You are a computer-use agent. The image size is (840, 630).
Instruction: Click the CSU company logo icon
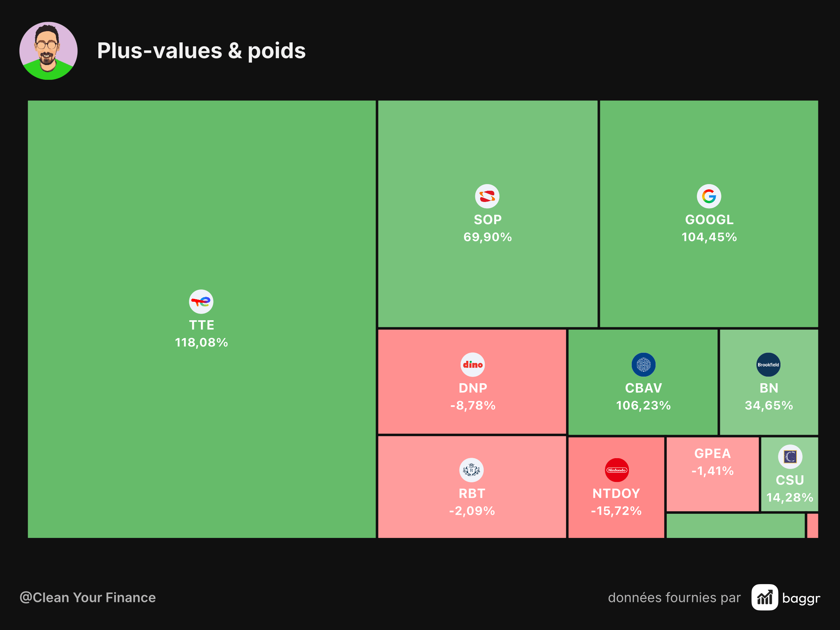(x=790, y=456)
